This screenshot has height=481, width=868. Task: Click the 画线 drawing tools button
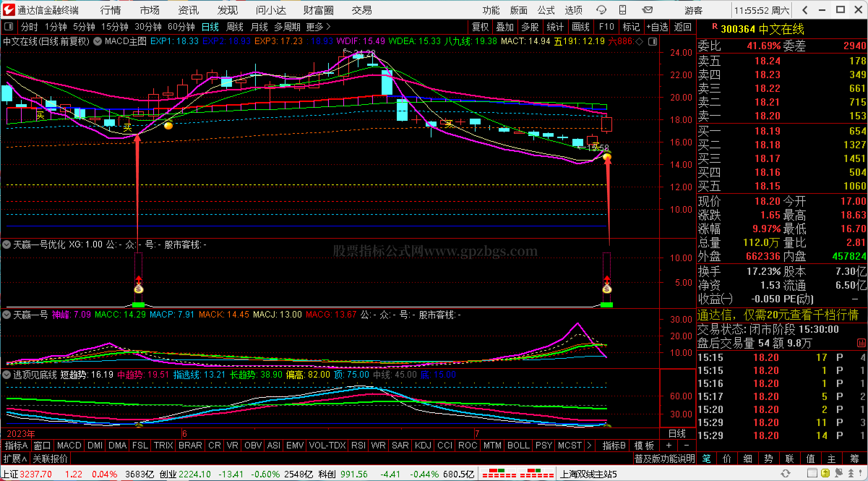[581, 27]
